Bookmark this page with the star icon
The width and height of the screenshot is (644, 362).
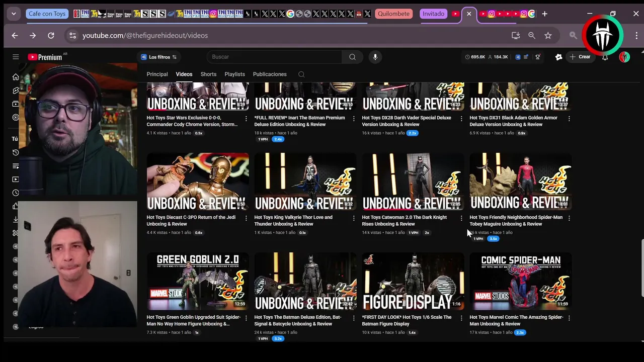pos(548,35)
